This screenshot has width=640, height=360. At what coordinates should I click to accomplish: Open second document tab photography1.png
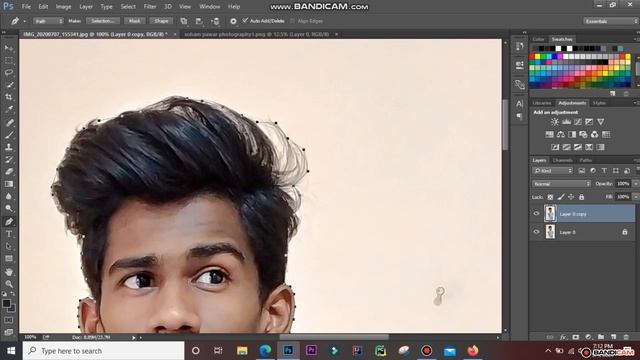point(256,34)
